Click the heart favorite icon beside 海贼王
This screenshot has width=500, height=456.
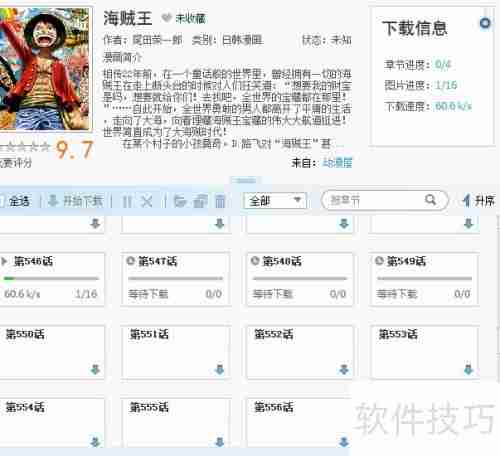pyautogui.click(x=166, y=18)
